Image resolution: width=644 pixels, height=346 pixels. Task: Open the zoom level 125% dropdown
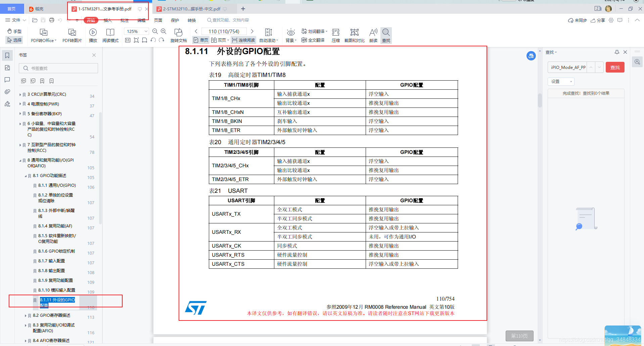(x=146, y=31)
